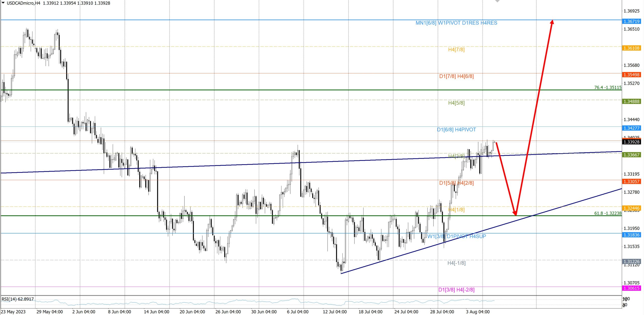Open the dropdown triangle beside USDCADmicro,H4
The height and width of the screenshot is (315, 644).
click(3, 3)
